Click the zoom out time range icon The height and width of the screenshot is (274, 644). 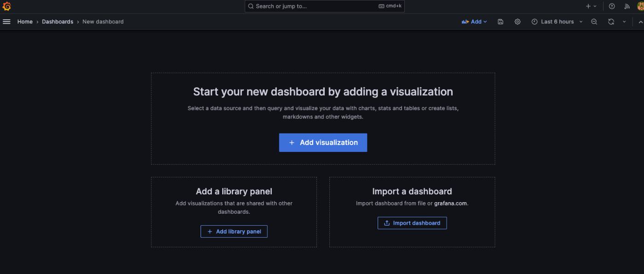point(594,22)
